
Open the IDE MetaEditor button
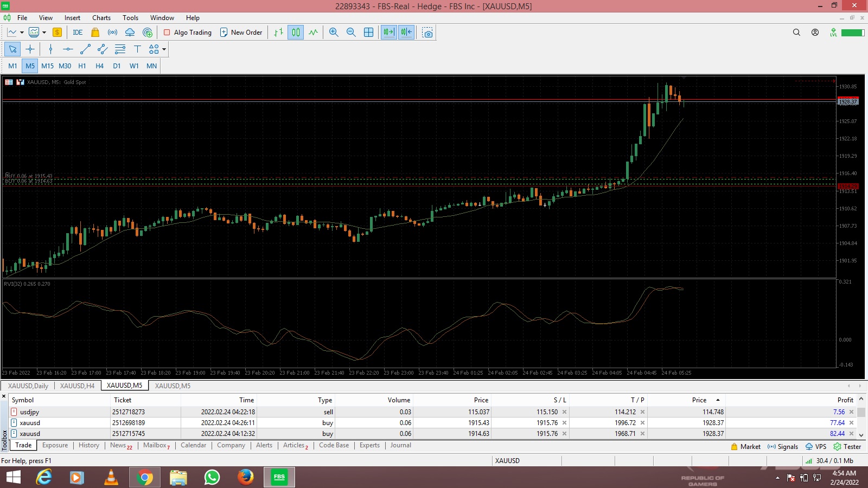(78, 33)
